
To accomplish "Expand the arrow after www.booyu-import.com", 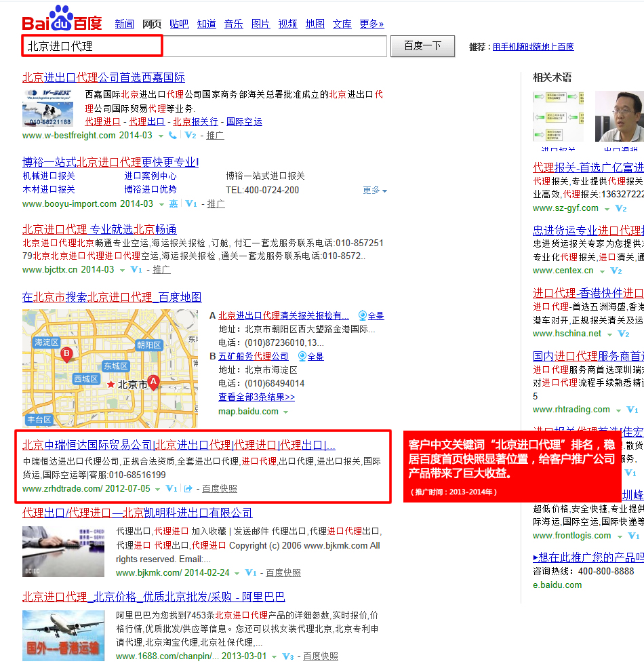I will tap(161, 205).
